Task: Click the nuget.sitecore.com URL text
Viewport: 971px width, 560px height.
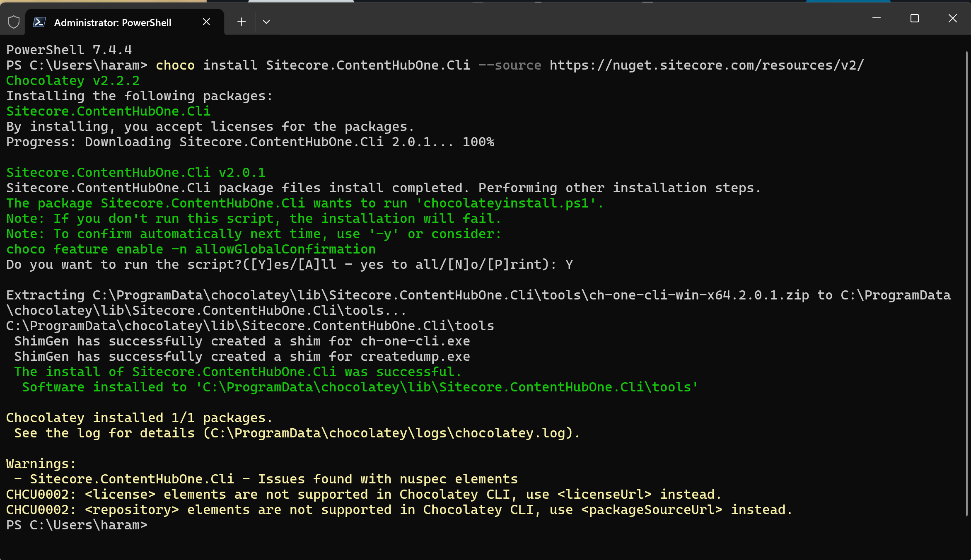Action: tap(707, 65)
